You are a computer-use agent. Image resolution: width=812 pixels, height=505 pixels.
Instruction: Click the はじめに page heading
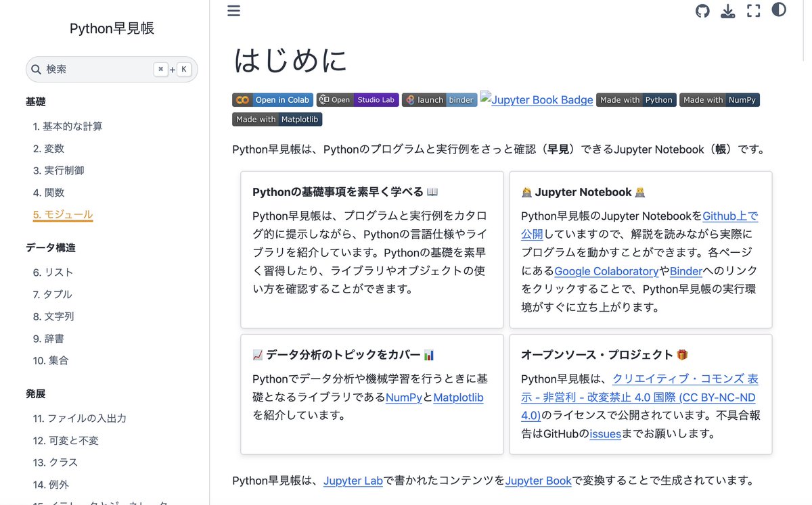[290, 60]
